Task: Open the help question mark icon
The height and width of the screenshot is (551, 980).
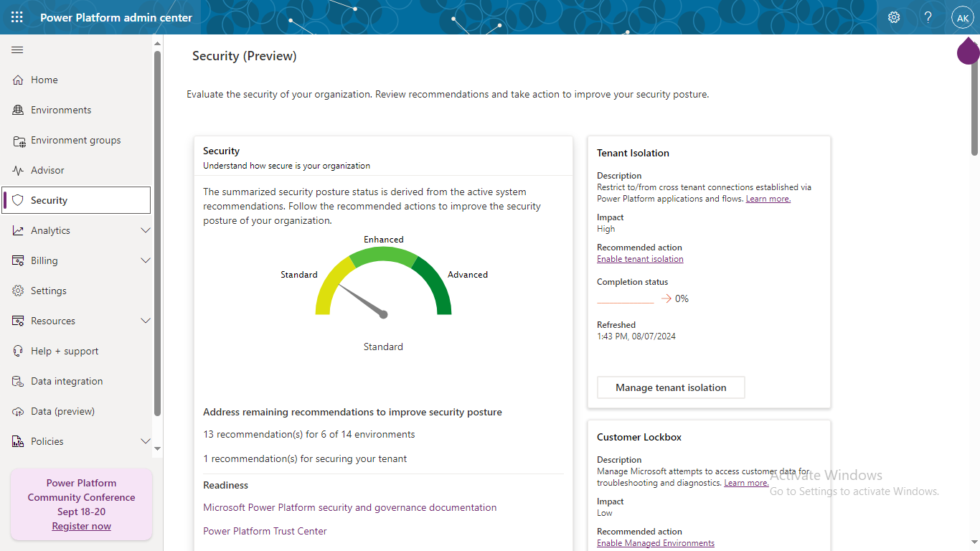Action: pyautogui.click(x=928, y=17)
